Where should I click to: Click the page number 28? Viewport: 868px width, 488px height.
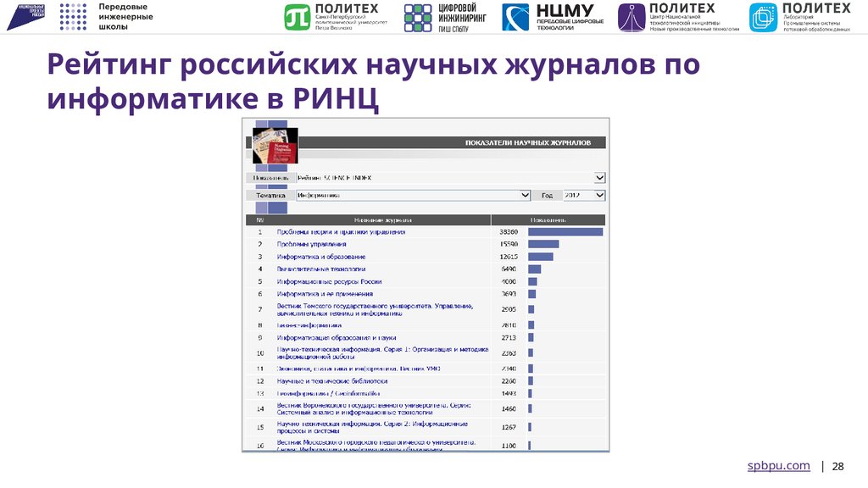tap(837, 464)
